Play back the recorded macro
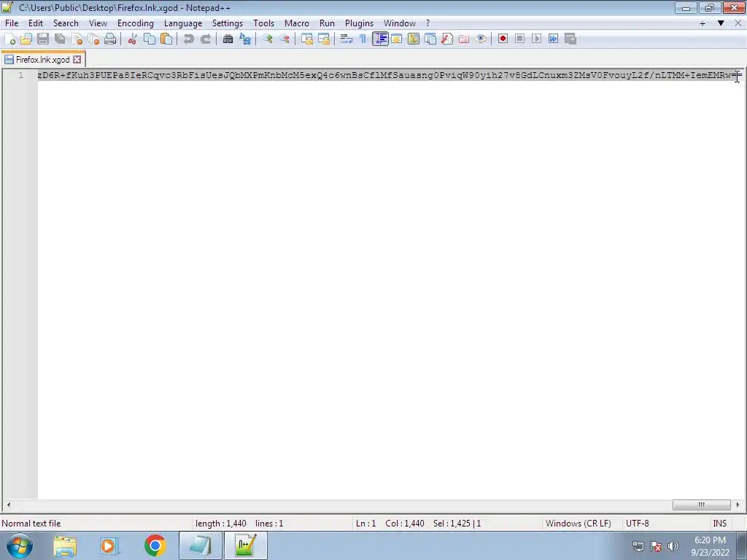This screenshot has width=747, height=560. (536, 39)
